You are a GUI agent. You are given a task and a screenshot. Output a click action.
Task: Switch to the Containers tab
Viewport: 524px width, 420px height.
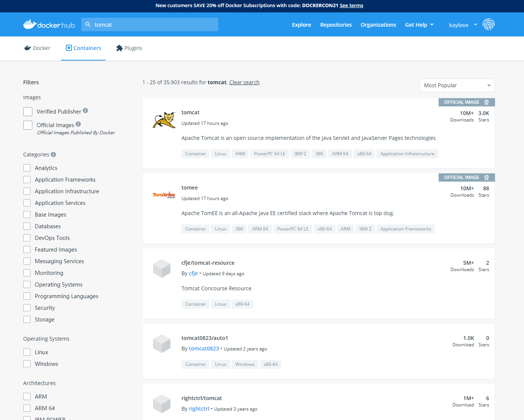(x=83, y=48)
